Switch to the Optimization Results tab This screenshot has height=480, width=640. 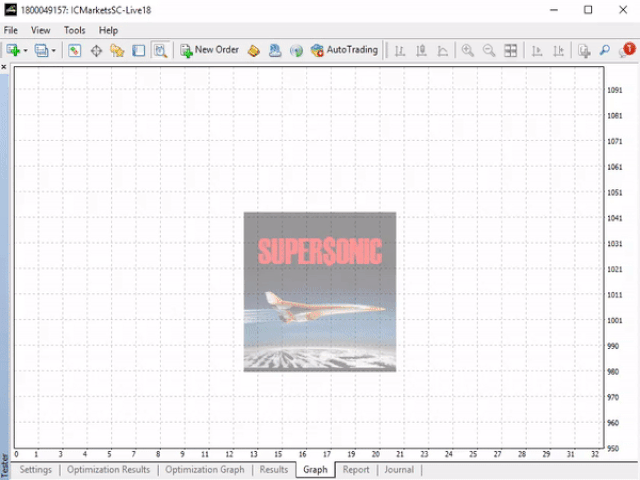[x=109, y=470]
